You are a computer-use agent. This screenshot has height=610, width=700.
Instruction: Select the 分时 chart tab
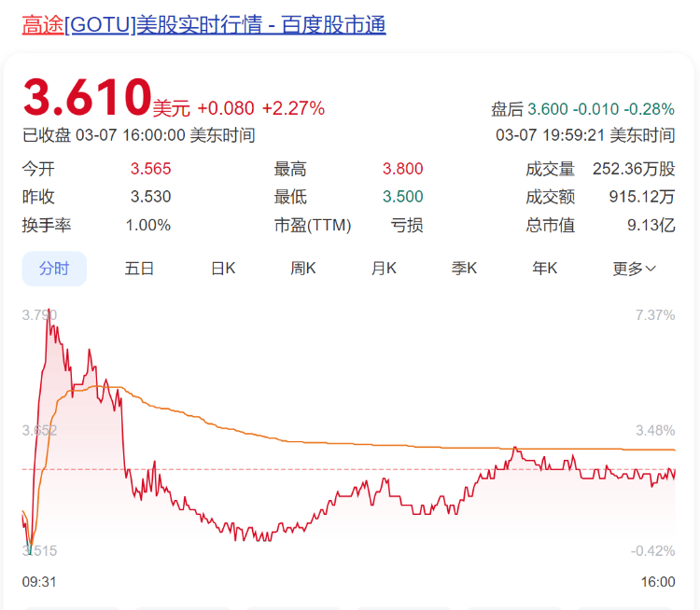coord(54,269)
